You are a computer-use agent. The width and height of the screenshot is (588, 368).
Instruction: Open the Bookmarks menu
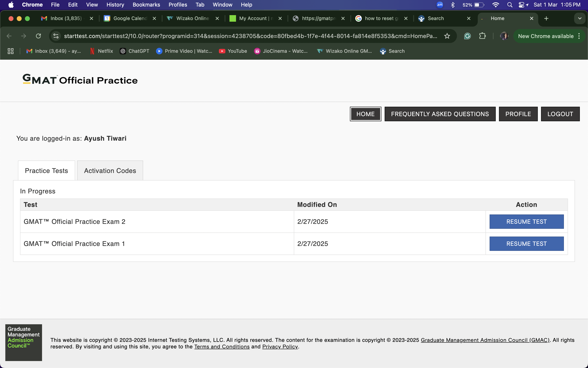pyautogui.click(x=146, y=5)
